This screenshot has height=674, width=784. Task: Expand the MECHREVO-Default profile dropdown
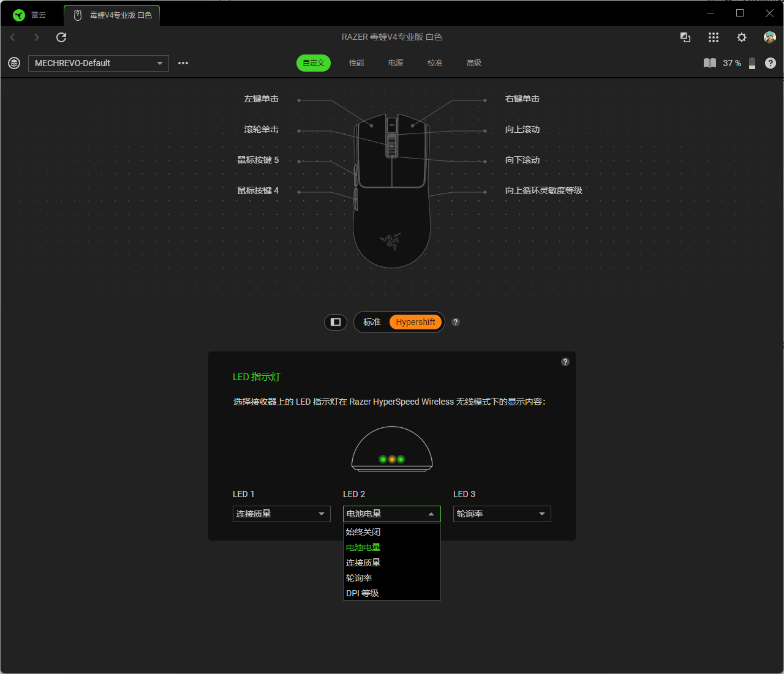pyautogui.click(x=99, y=63)
